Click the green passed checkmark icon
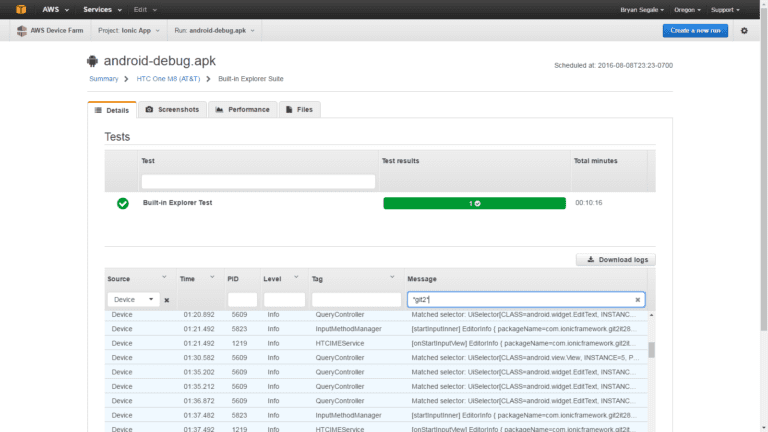 [x=122, y=203]
